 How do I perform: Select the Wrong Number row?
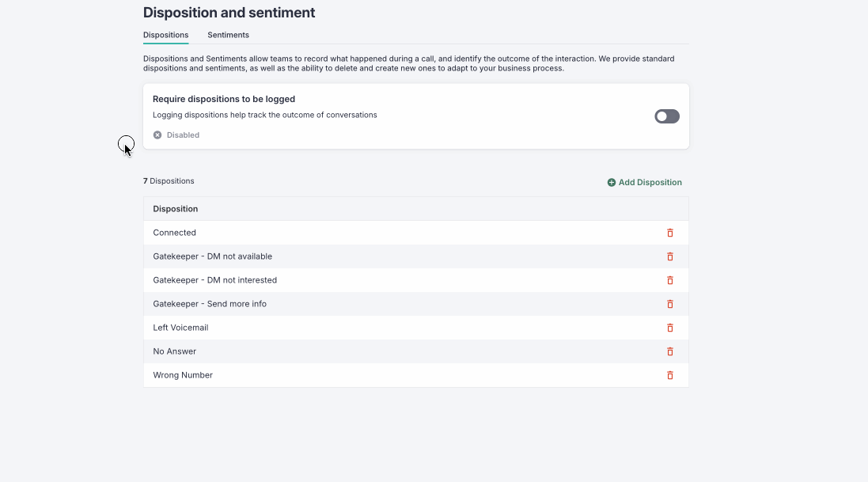click(183, 375)
